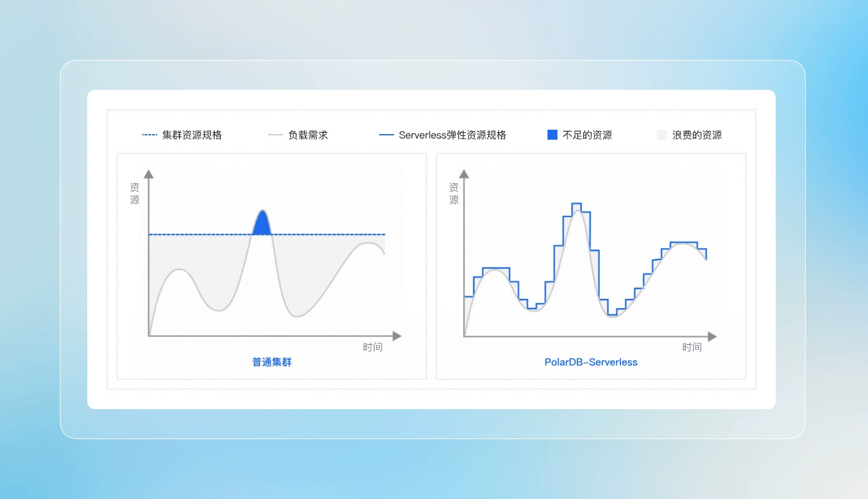Select the dashed blue line legend sample
868x499 pixels.
coord(150,135)
